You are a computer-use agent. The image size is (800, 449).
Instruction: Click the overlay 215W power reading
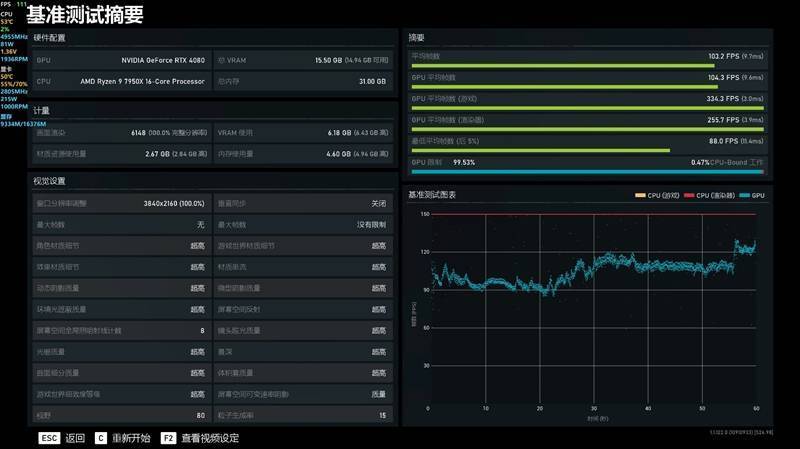coord(9,99)
